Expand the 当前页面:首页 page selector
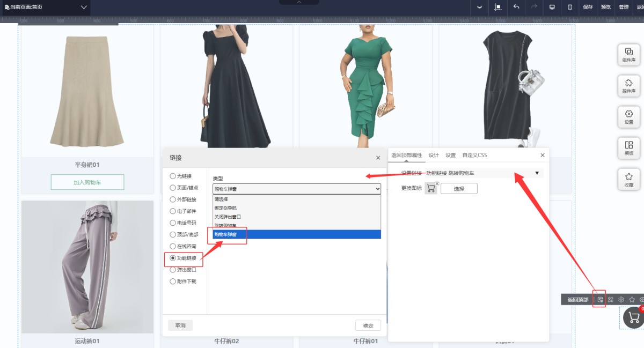 [84, 8]
